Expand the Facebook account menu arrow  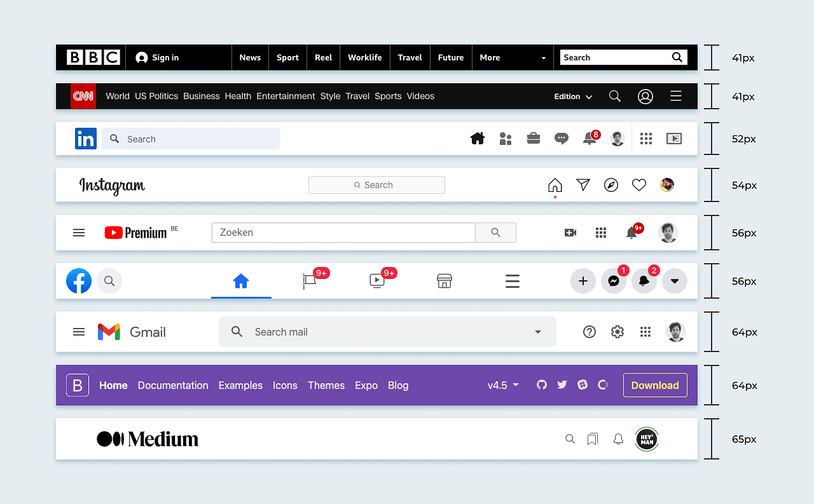[x=675, y=280]
